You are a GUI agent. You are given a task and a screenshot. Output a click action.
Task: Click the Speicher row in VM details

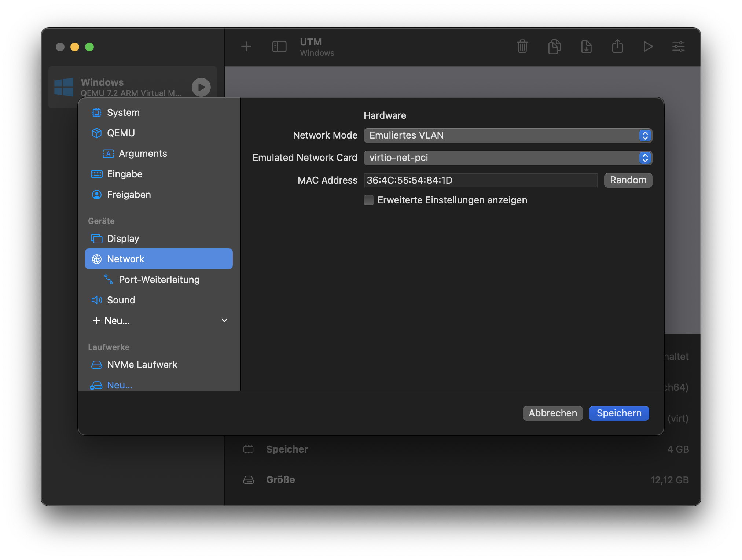(x=466, y=449)
